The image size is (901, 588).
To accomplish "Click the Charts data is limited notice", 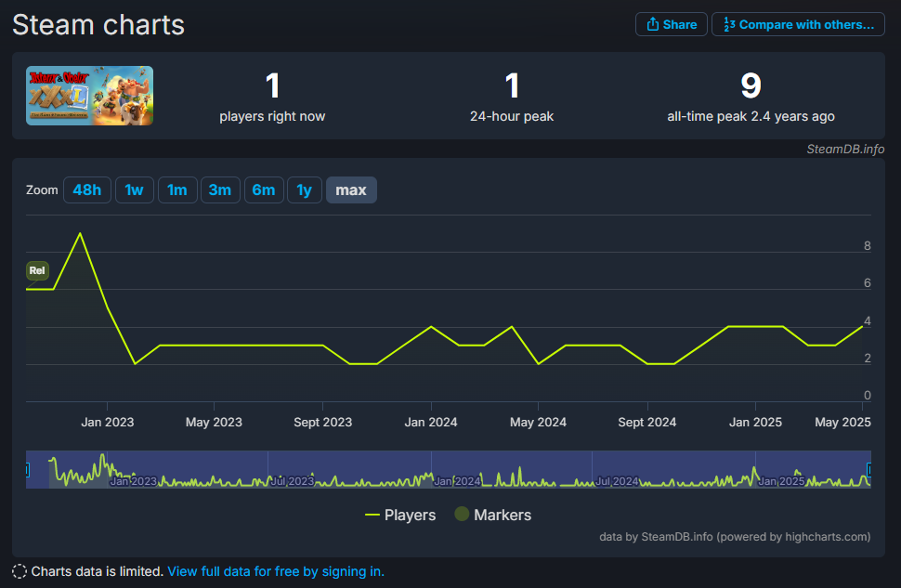I will tap(98, 571).
